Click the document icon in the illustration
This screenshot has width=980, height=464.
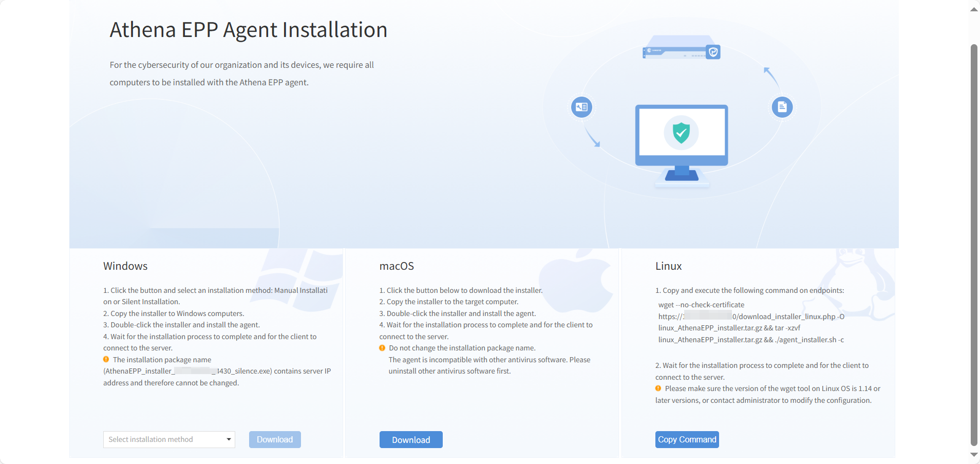(782, 107)
